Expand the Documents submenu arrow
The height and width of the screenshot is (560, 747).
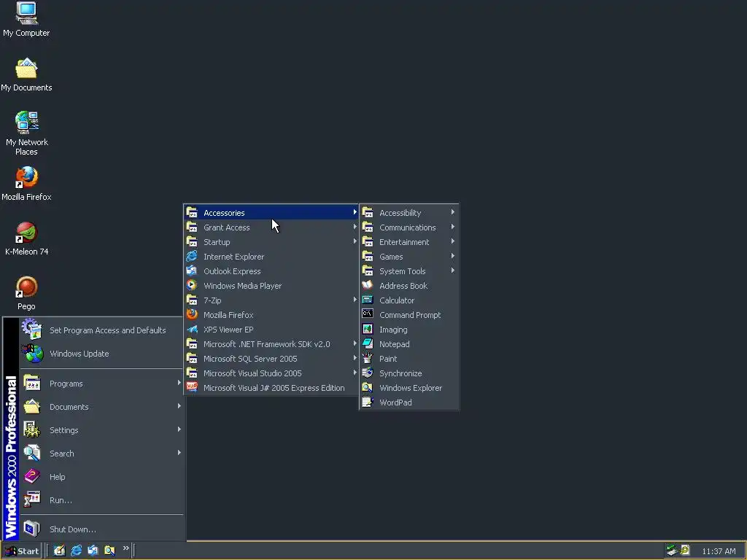pos(179,406)
